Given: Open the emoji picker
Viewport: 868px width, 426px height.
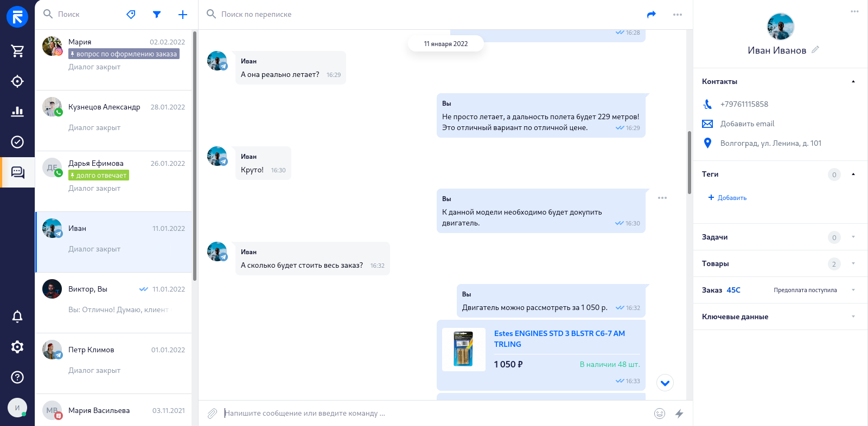Looking at the screenshot, I should [x=660, y=413].
